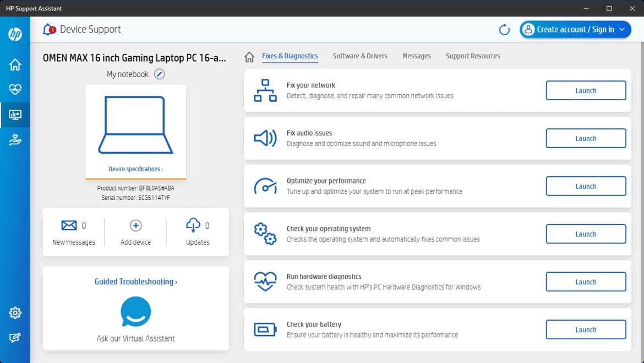644x363 pixels.
Task: Click the Ask our Virtual Assistant text
Action: coord(135,338)
